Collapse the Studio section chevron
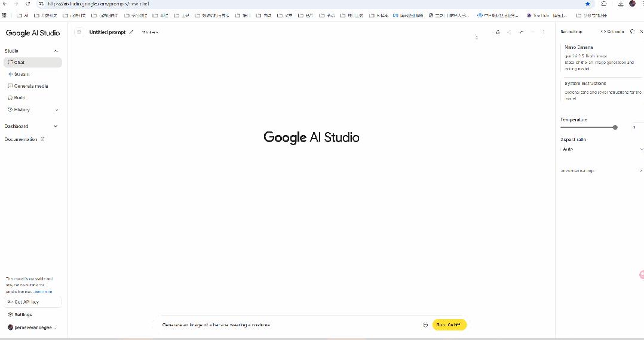644x340 pixels. [56, 51]
